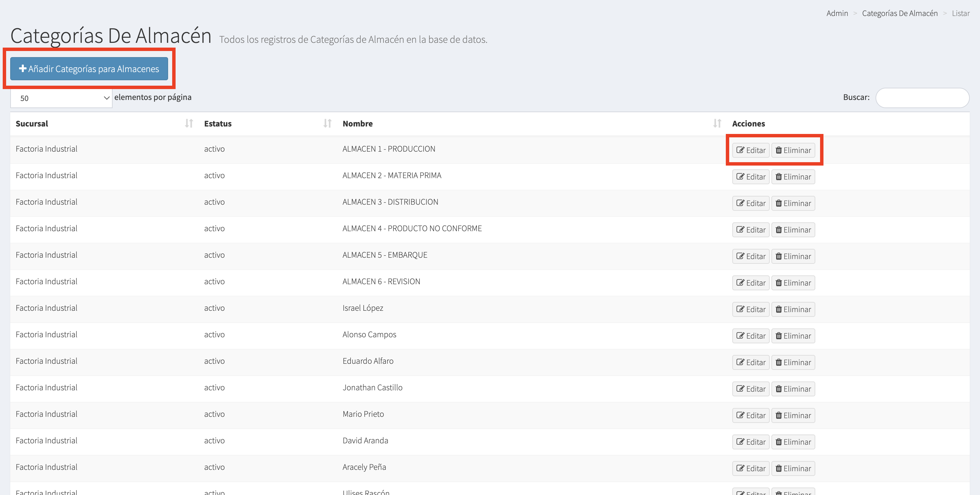This screenshot has height=495, width=980.
Task: Click Añadir Categorías para Almacenes button
Action: (89, 69)
